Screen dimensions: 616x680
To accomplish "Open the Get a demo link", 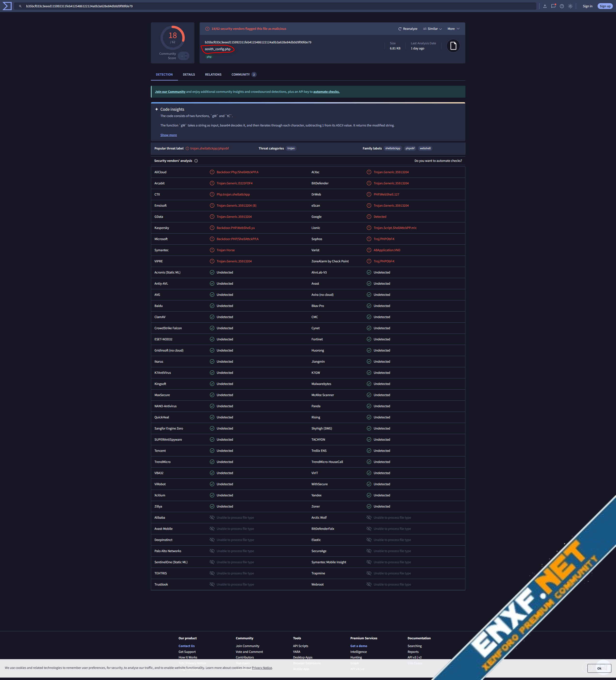I will pos(358,646).
